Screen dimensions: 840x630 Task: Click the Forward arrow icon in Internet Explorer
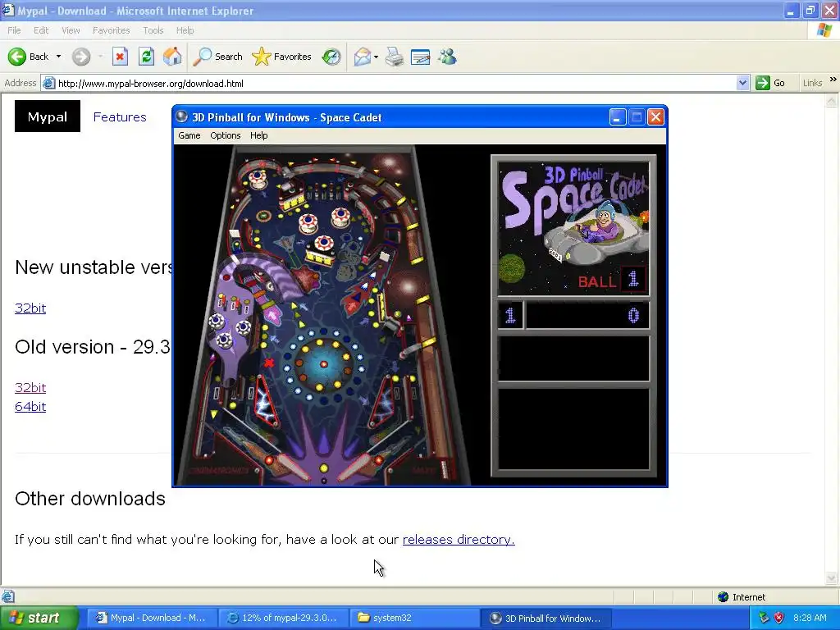point(81,57)
